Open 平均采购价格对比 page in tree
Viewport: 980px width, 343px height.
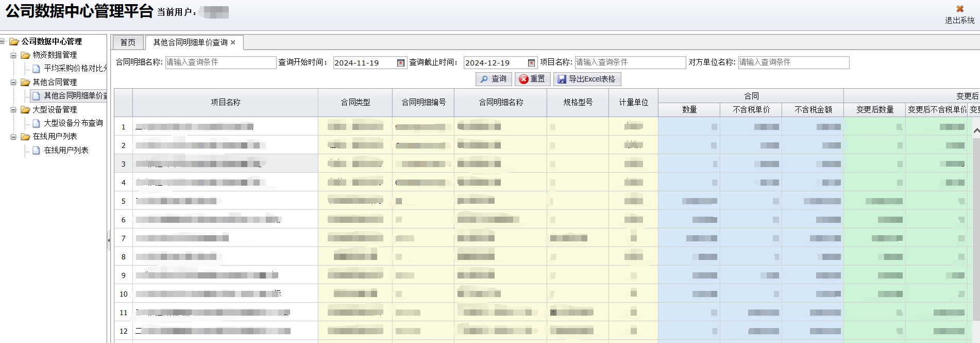75,68
